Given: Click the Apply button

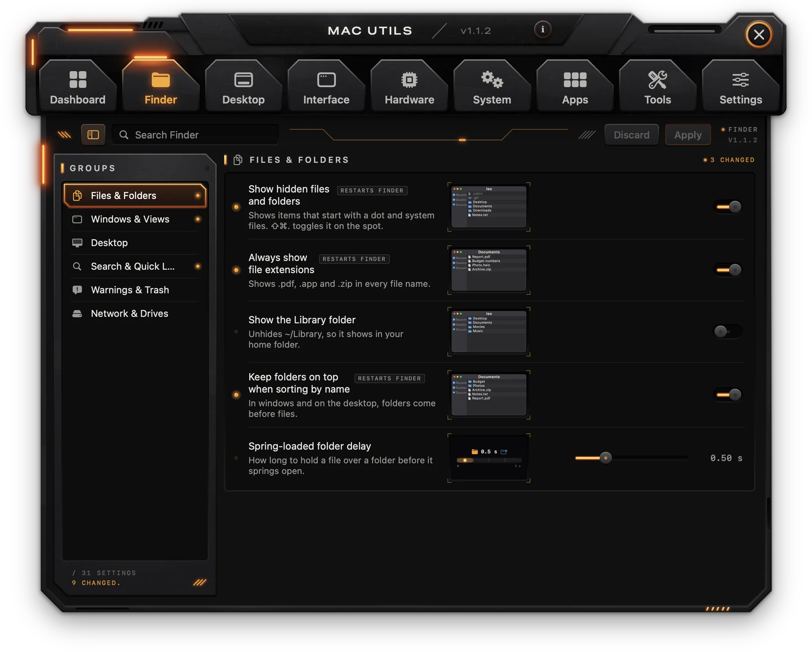Looking at the screenshot, I should (688, 135).
